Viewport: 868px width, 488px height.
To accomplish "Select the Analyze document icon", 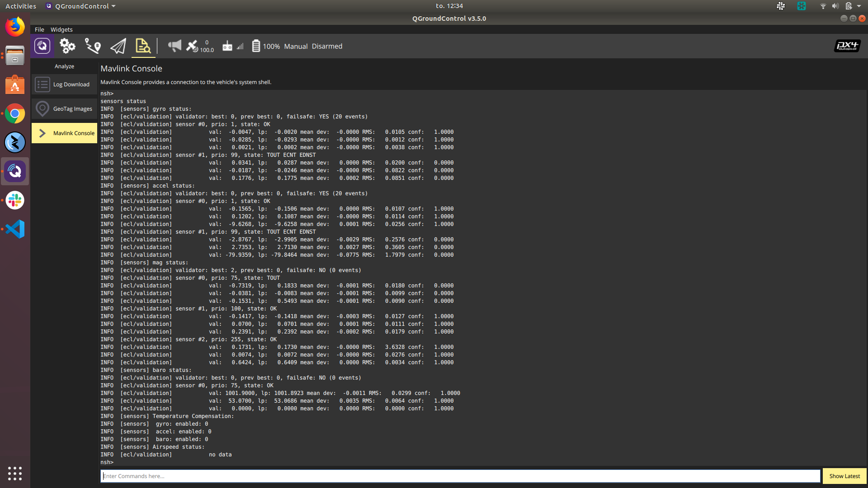I will point(143,46).
